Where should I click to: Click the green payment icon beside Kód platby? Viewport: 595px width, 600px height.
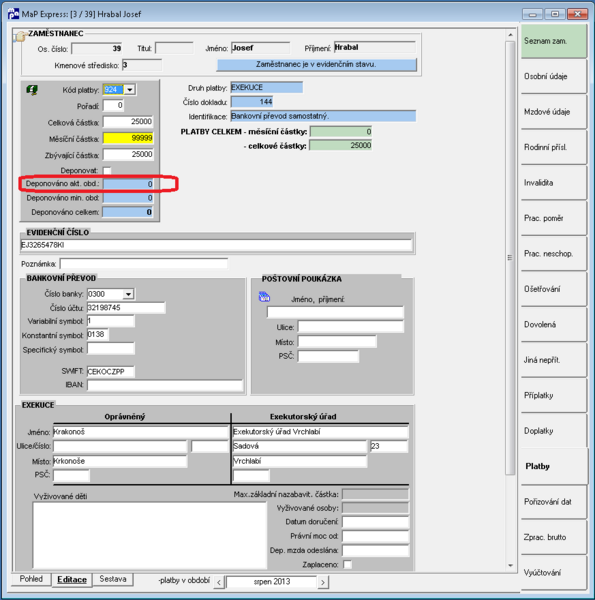[32, 90]
